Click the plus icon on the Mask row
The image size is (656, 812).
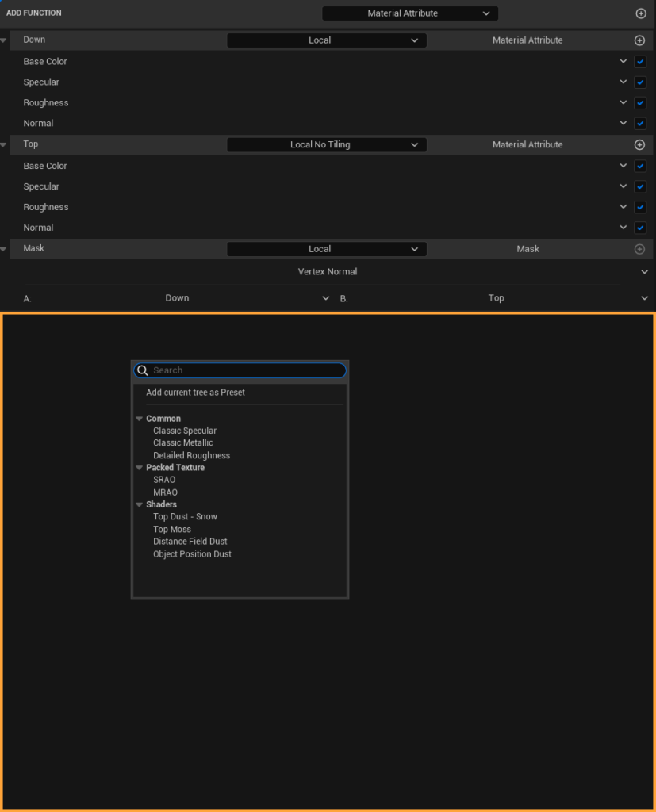click(641, 248)
